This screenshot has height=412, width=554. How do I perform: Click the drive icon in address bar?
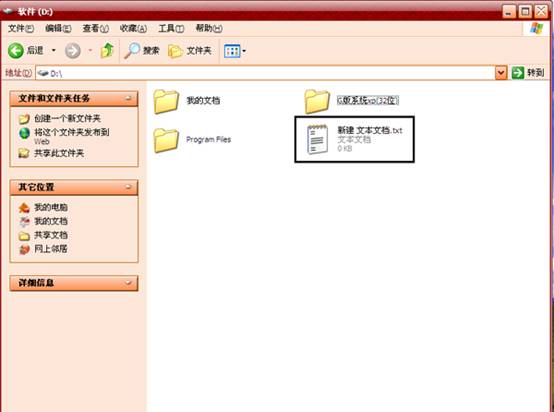coord(43,73)
